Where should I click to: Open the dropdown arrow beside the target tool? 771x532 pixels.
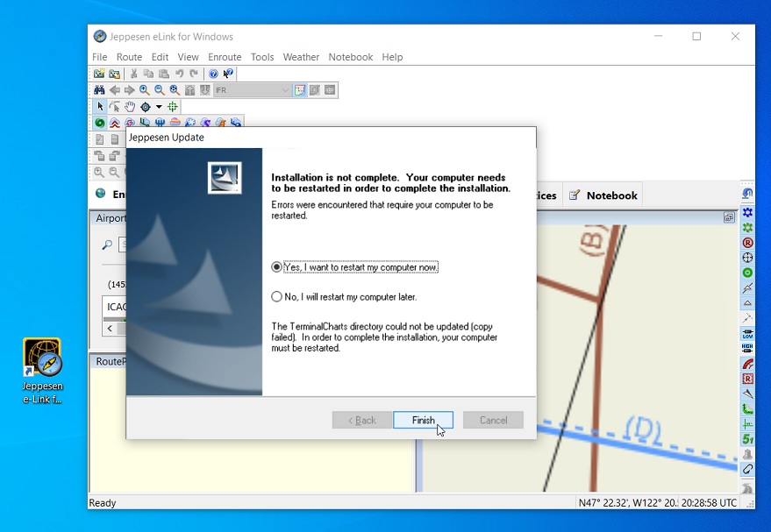point(158,106)
